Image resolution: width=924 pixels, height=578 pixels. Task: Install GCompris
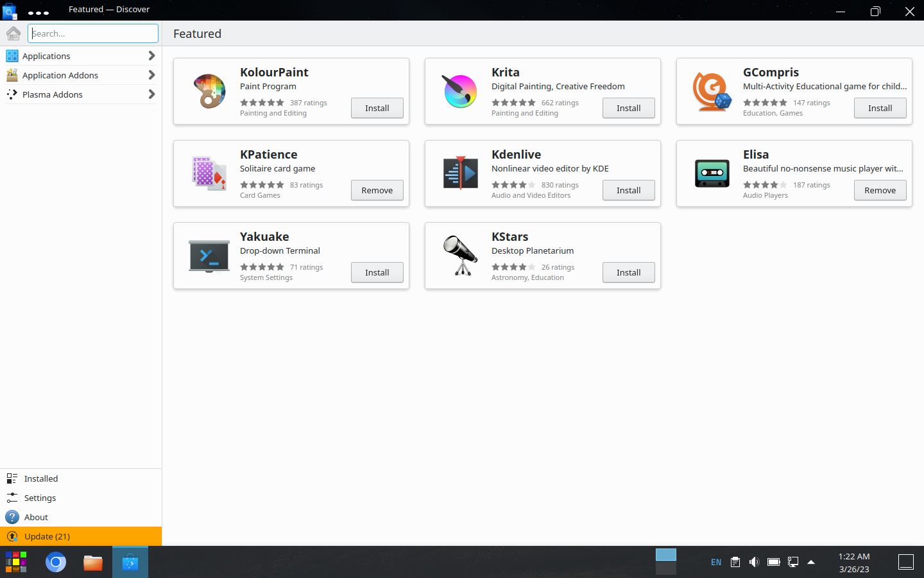pos(880,108)
